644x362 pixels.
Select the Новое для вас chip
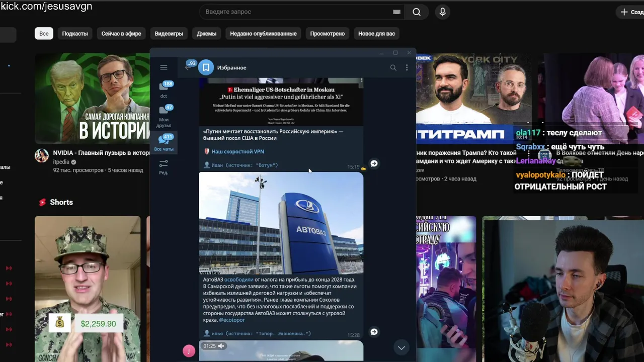click(376, 34)
